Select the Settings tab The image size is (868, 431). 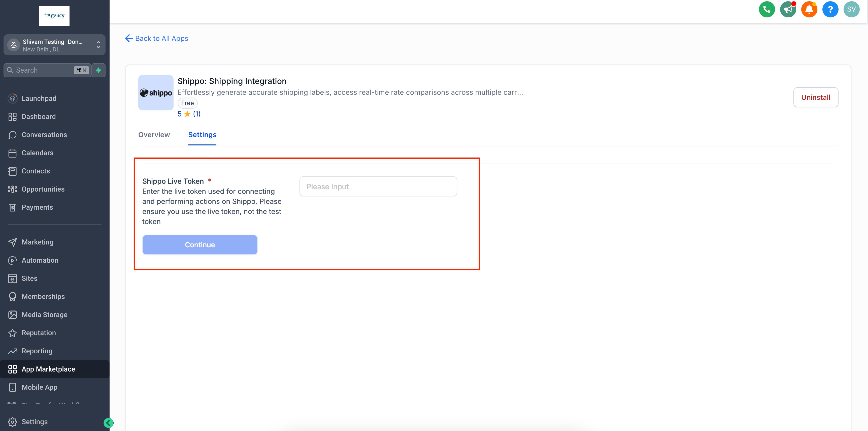[202, 135]
